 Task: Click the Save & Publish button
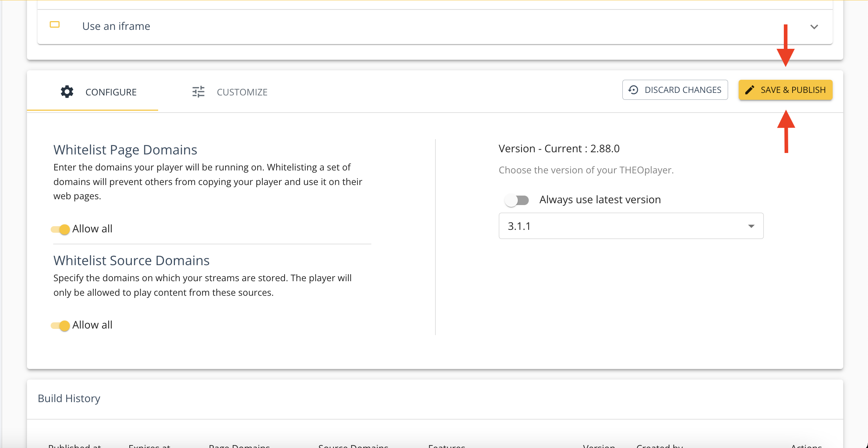(785, 89)
